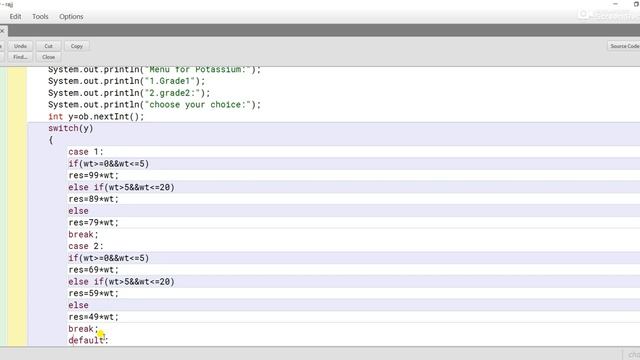Screen dimensions: 640x360
Task: Click the 'res=99*wt;' line
Action: coord(93,176)
